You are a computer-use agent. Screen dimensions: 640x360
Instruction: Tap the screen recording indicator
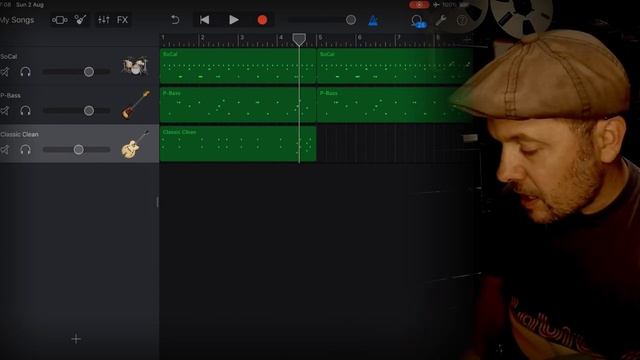pyautogui.click(x=419, y=5)
